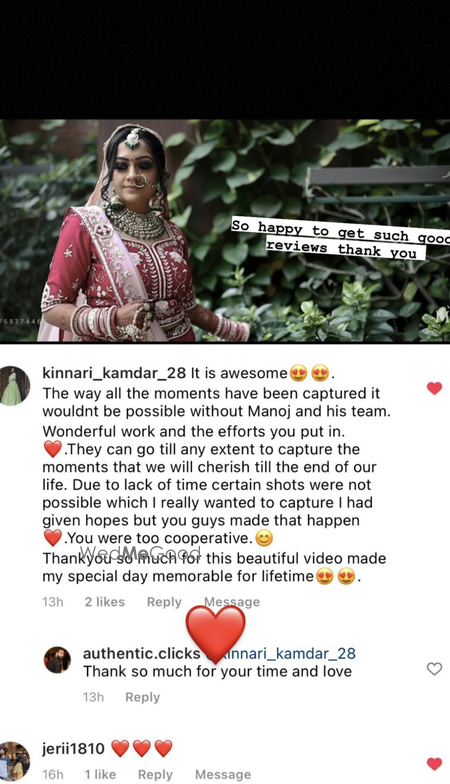View the 2 likes on kinnari's comment
This screenshot has height=784, width=450.
[104, 602]
